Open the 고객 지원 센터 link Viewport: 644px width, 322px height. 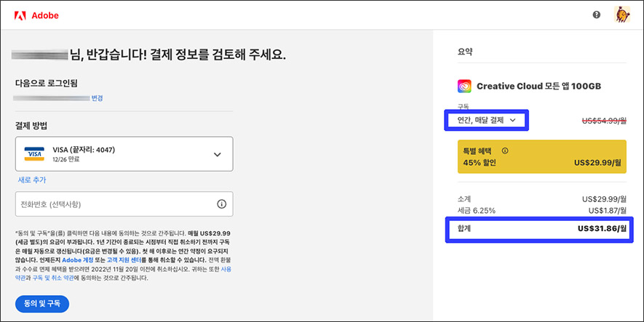[124, 260]
